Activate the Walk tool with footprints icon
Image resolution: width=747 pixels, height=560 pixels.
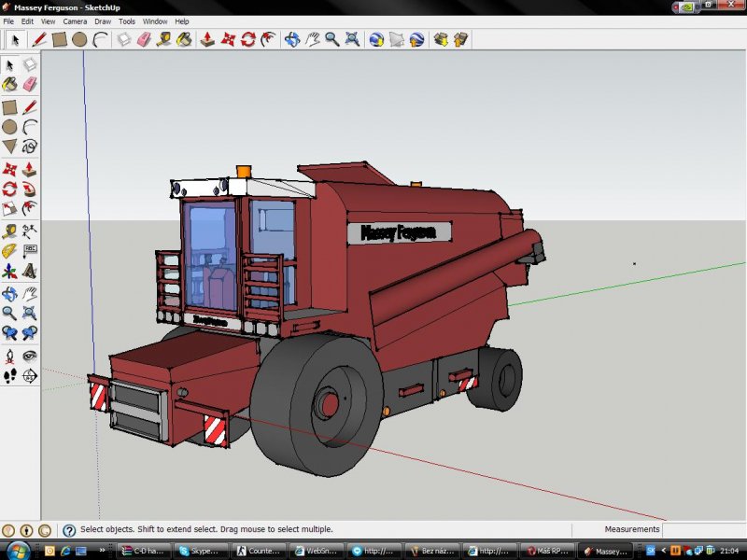[9, 376]
